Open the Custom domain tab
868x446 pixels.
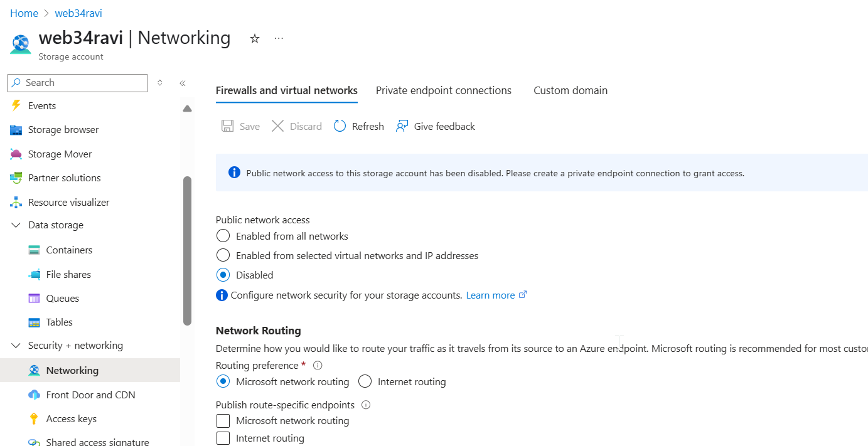coord(570,90)
